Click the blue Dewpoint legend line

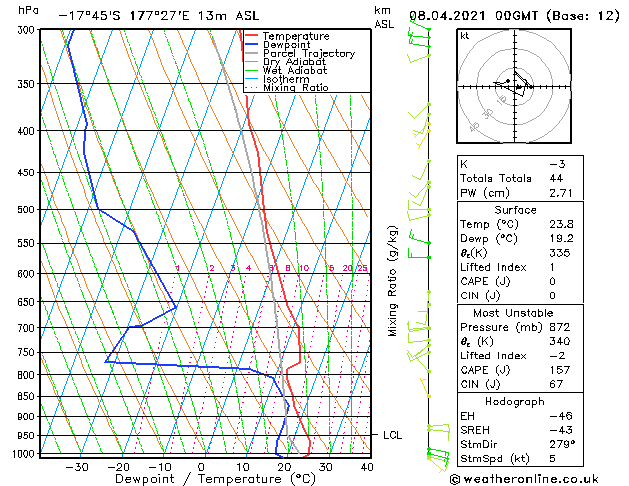pyautogui.click(x=251, y=45)
